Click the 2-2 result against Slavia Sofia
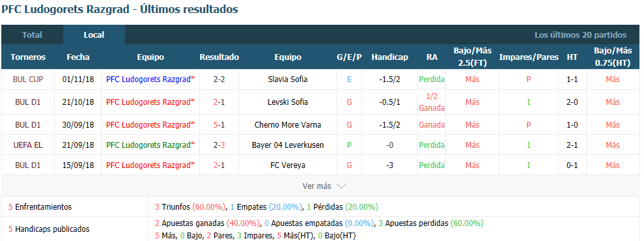This screenshot has height=241, width=644. tap(219, 79)
